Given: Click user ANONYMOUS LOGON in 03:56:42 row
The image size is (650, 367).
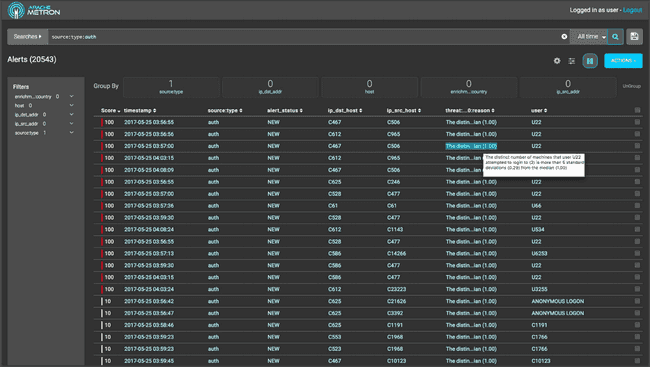Looking at the screenshot, I should 558,301.
